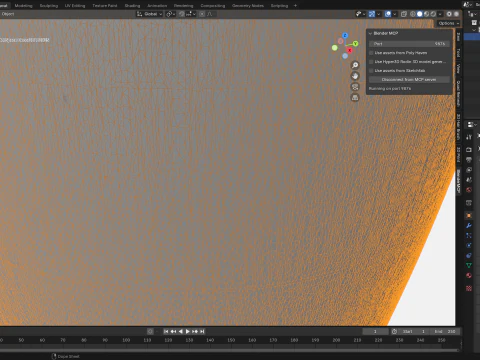The height and width of the screenshot is (360, 480).
Task: Toggle X-ray mode
Action: pos(404,14)
